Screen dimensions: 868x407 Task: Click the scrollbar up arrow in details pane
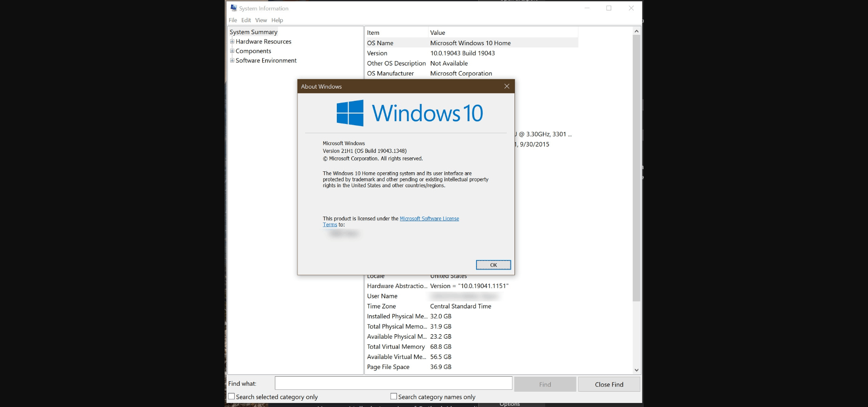tap(637, 31)
